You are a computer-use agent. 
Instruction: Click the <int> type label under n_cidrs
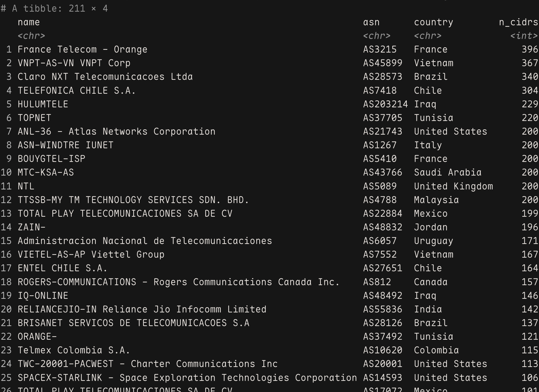(524, 36)
